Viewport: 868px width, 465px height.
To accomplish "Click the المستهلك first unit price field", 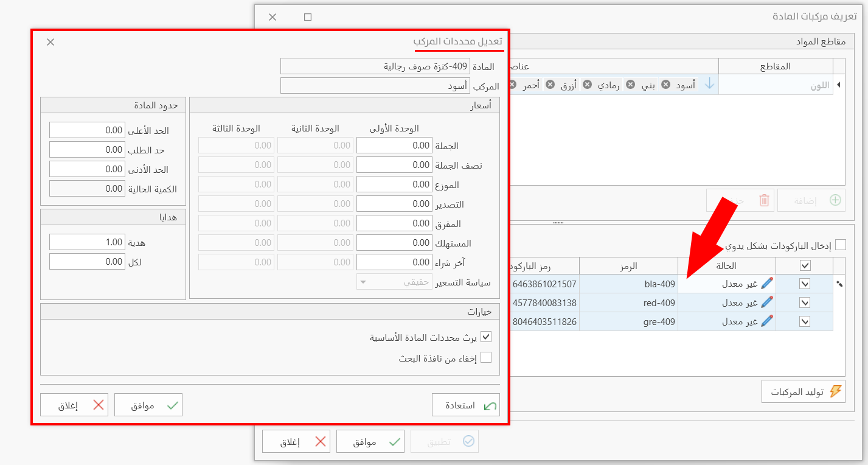I will pos(394,243).
